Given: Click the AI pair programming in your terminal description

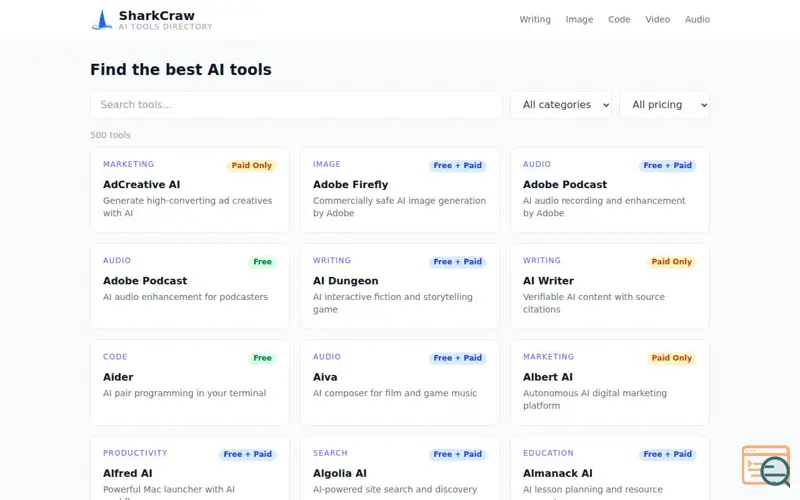Looking at the screenshot, I should [185, 393].
